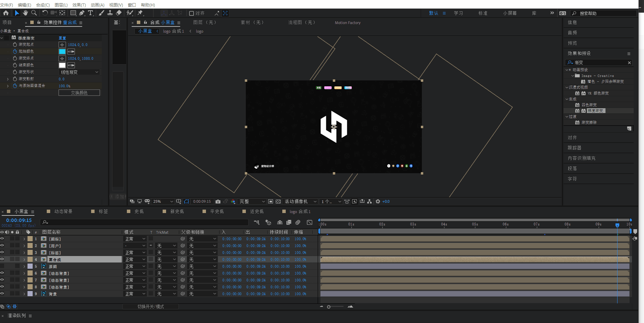Toggle visibility of layer 5 原图

pos(2,266)
